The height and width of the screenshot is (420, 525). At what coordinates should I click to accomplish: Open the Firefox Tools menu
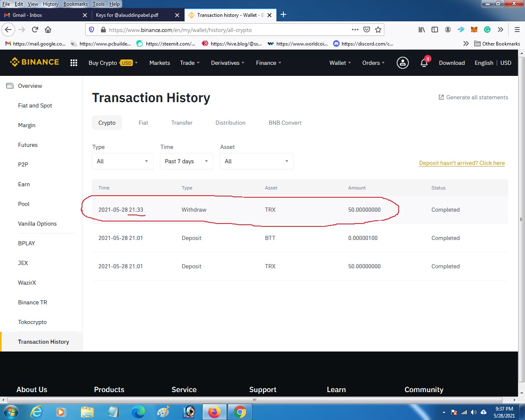[x=98, y=4]
